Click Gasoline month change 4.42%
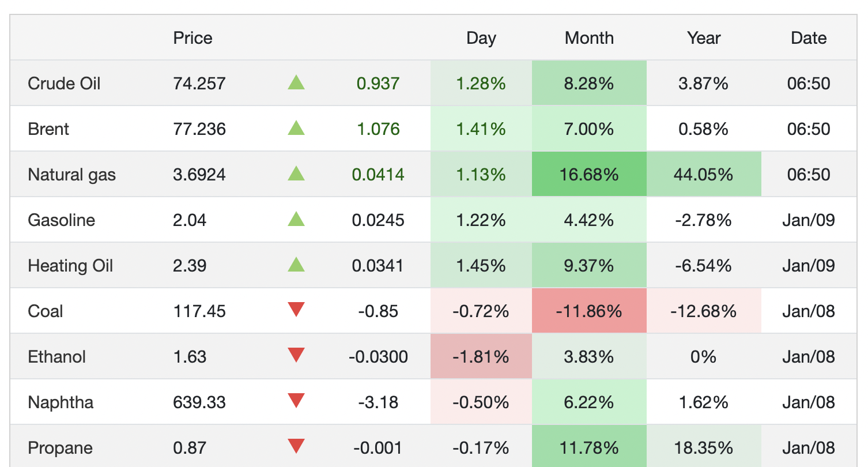This screenshot has height=467, width=868. [589, 220]
